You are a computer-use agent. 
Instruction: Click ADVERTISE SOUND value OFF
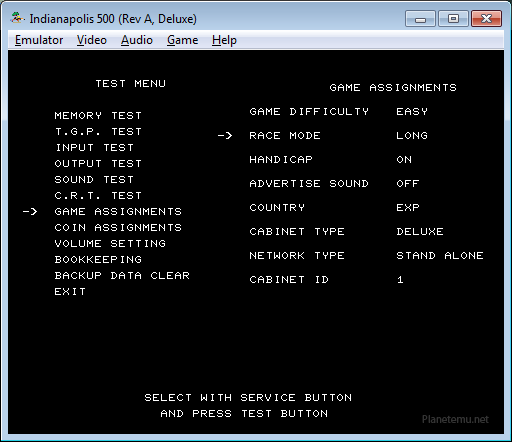click(x=408, y=184)
